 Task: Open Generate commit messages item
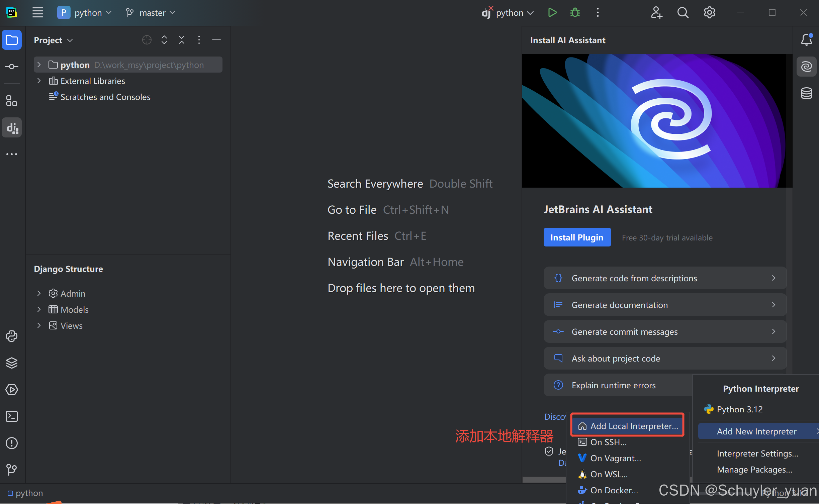point(665,331)
